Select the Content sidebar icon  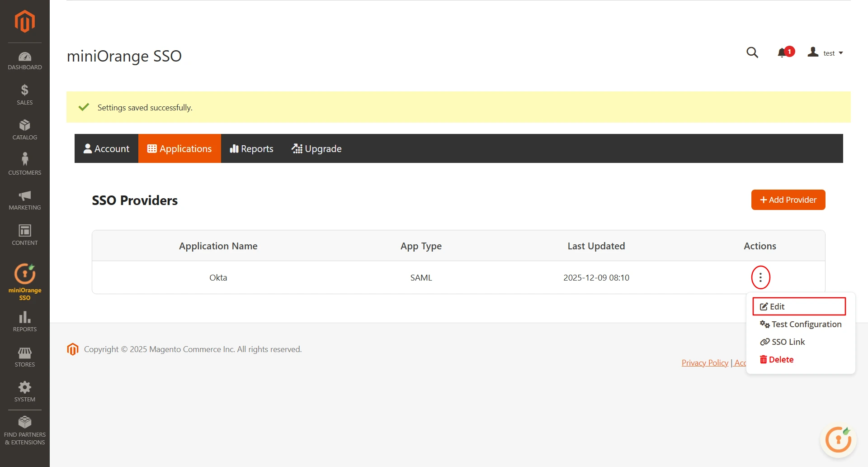[x=24, y=234]
